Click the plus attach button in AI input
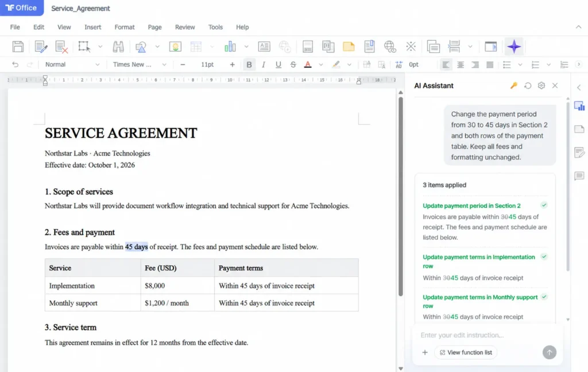 tap(425, 352)
